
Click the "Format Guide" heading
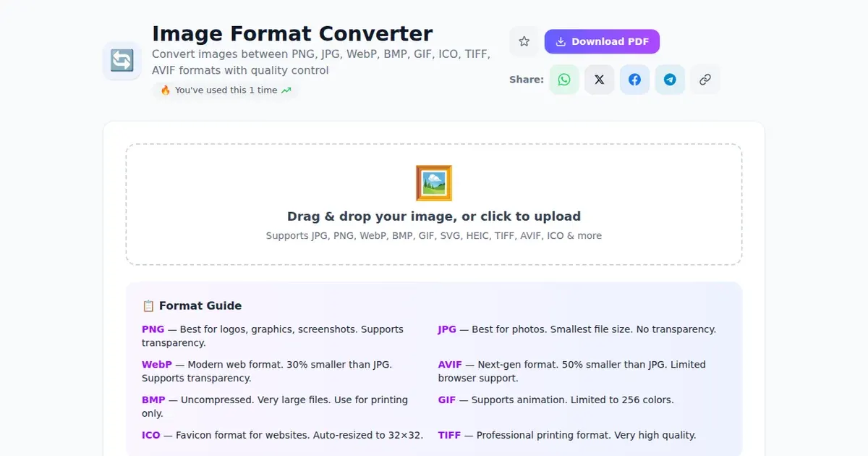[200, 305]
